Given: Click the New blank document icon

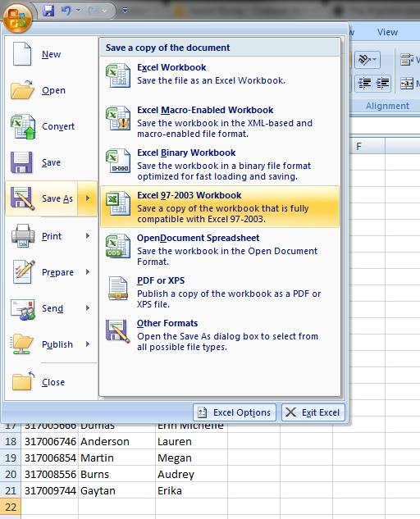Looking at the screenshot, I should click(x=22, y=54).
